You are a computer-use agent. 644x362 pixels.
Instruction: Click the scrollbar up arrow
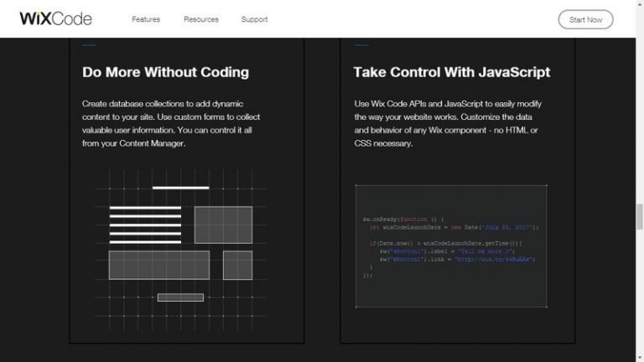(x=640, y=3)
